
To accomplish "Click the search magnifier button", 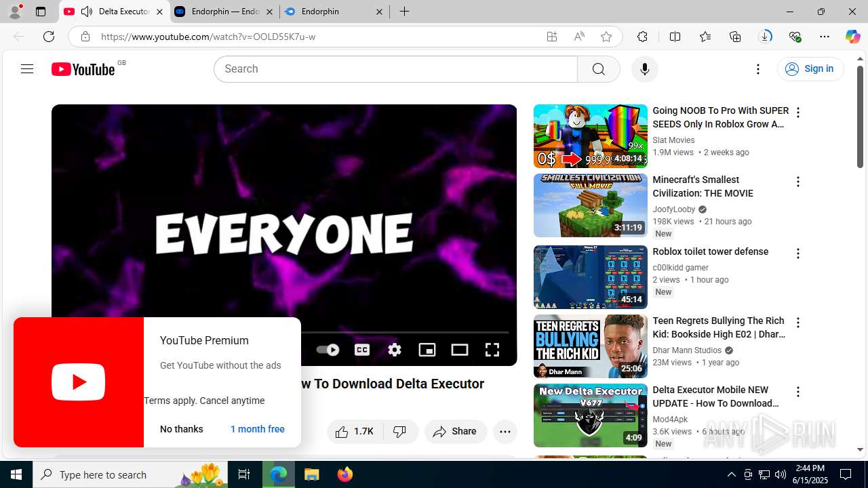I will [x=598, y=69].
